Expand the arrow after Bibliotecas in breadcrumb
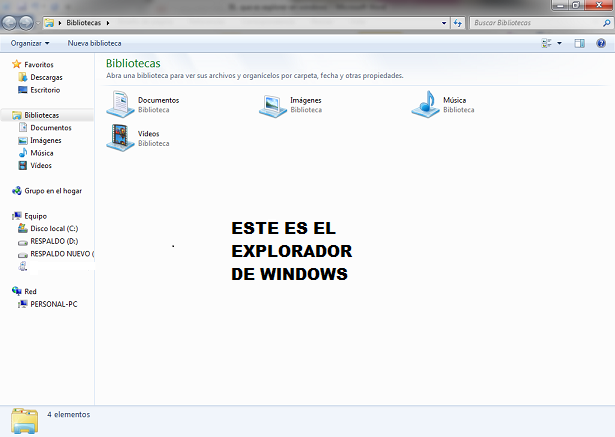Screen dimensions: 615x437 click(108, 23)
